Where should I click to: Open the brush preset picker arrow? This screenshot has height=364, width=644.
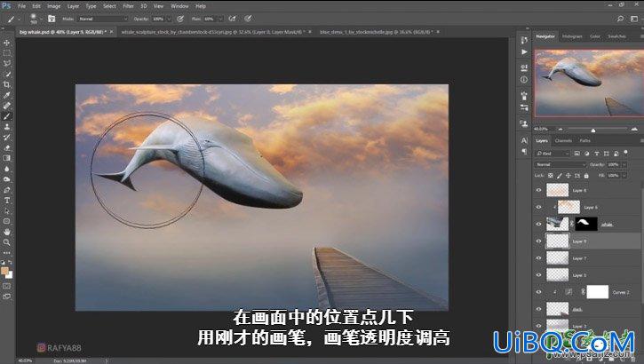40,19
